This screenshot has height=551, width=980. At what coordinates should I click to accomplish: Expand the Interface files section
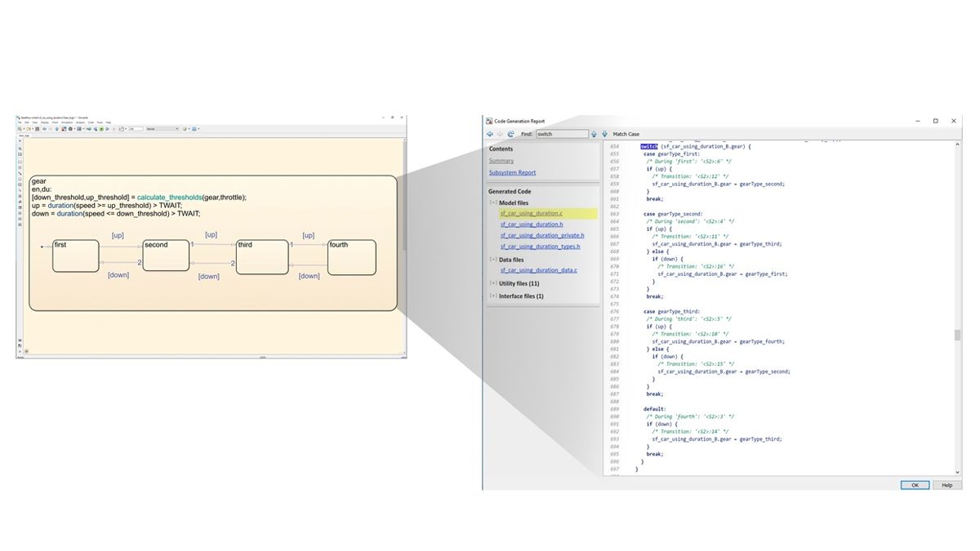(x=493, y=295)
